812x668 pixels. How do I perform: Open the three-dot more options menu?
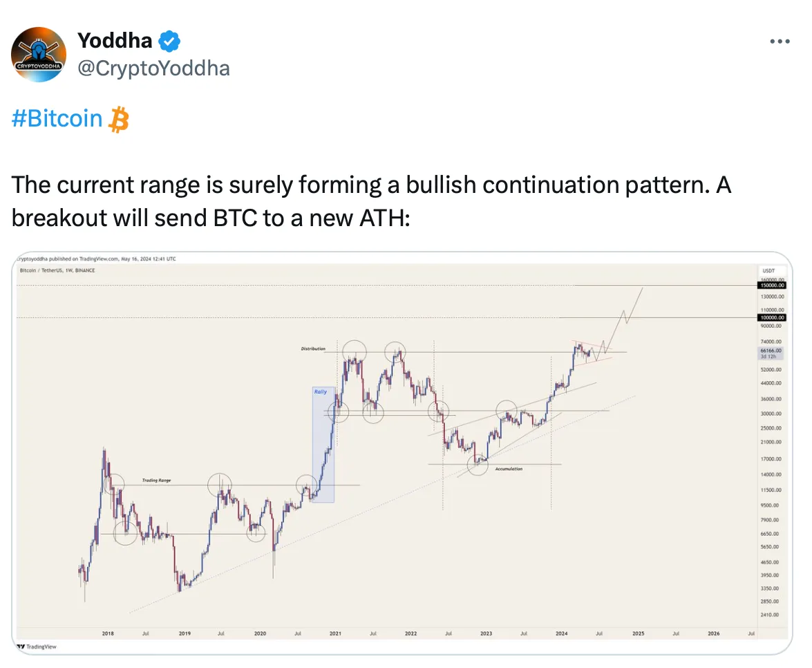pyautogui.click(x=780, y=41)
